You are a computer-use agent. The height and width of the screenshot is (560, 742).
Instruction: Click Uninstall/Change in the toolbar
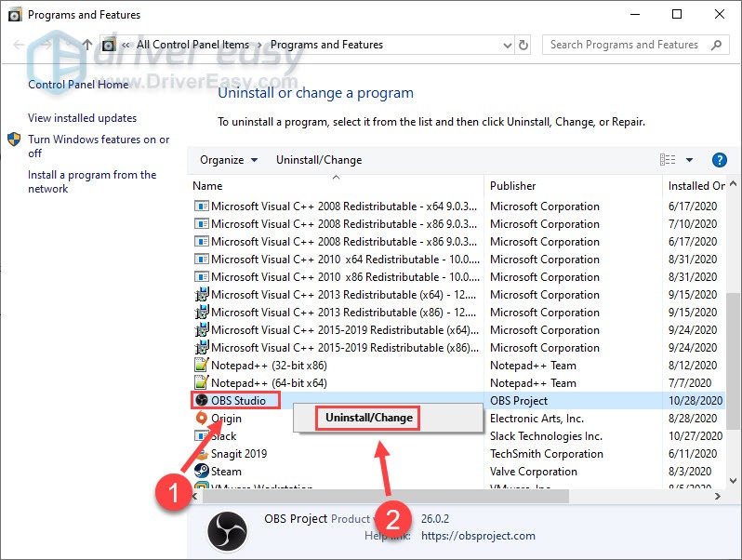click(x=319, y=160)
